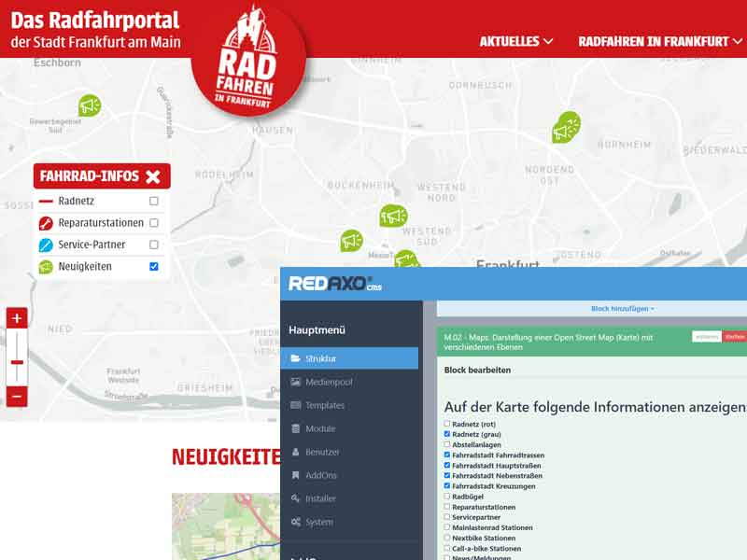Screen dimensions: 747x560
Task: Click the red Reparaturstationen wrench icon
Action: tap(46, 223)
